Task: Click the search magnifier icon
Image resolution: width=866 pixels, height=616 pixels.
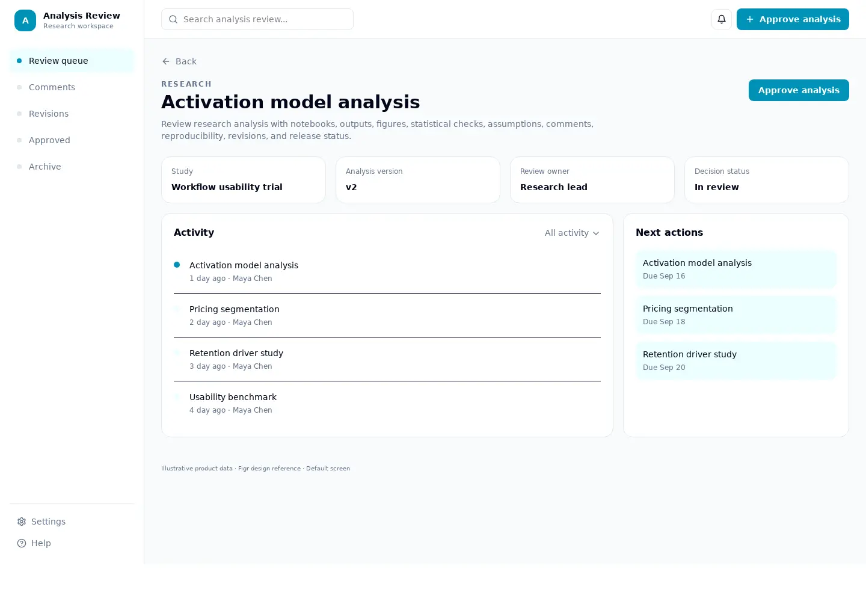Action: tap(173, 19)
